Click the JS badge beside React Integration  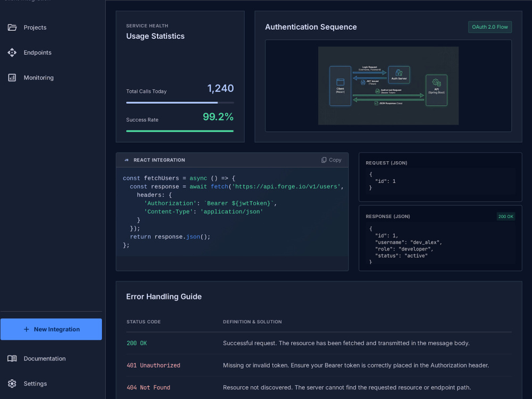pyautogui.click(x=127, y=160)
